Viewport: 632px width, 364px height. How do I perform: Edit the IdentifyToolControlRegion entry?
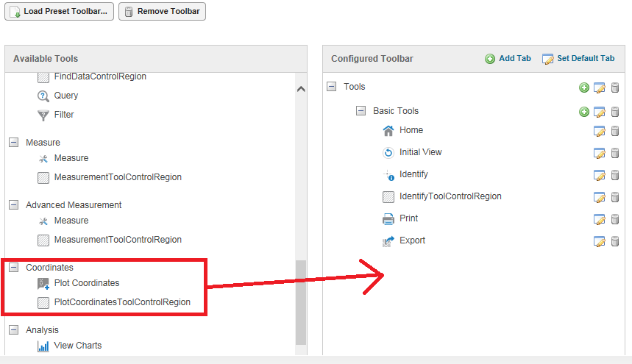pos(600,197)
